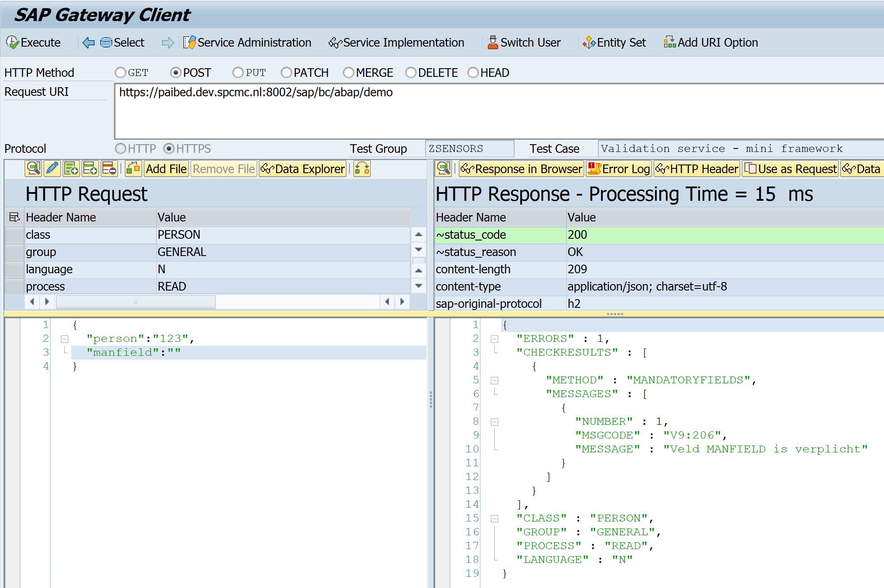884x588 pixels.
Task: Click the pencil edit icon in request toolbar
Action: (x=52, y=169)
